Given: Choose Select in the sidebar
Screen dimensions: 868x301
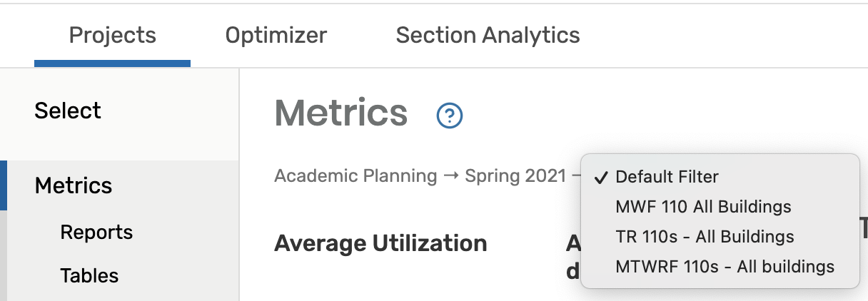Looking at the screenshot, I should point(68,111).
